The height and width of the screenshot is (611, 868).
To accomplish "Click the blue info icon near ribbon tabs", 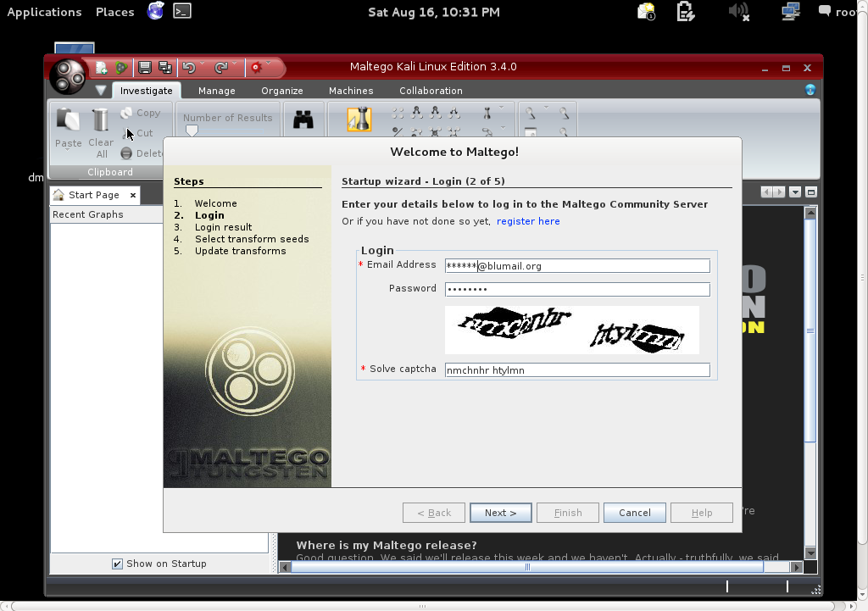I will (x=810, y=90).
